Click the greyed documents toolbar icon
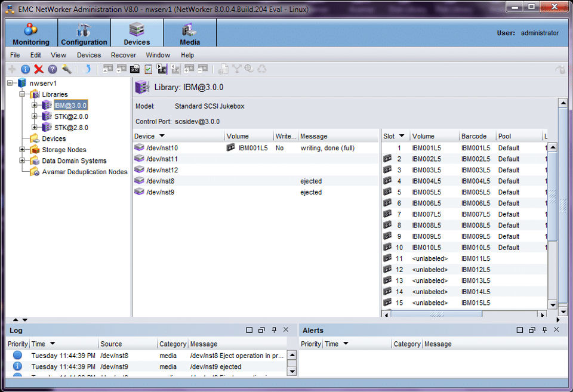This screenshot has height=392, width=573. [x=223, y=69]
